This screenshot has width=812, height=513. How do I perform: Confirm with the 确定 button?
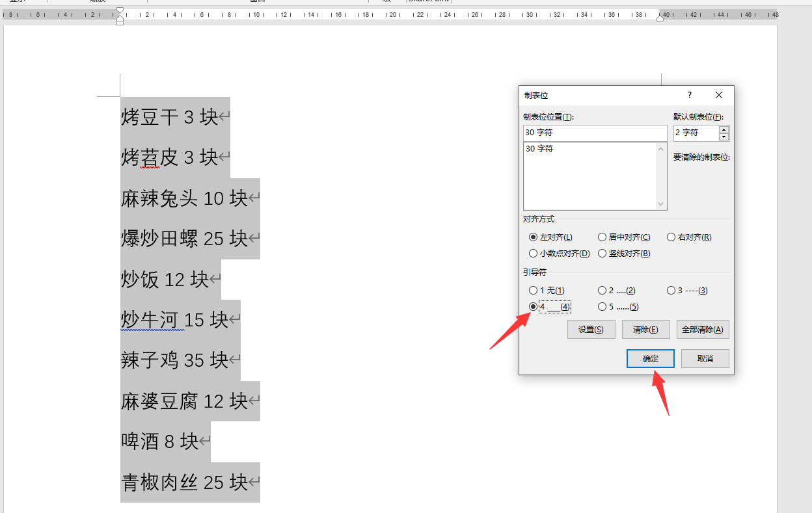pyautogui.click(x=651, y=359)
